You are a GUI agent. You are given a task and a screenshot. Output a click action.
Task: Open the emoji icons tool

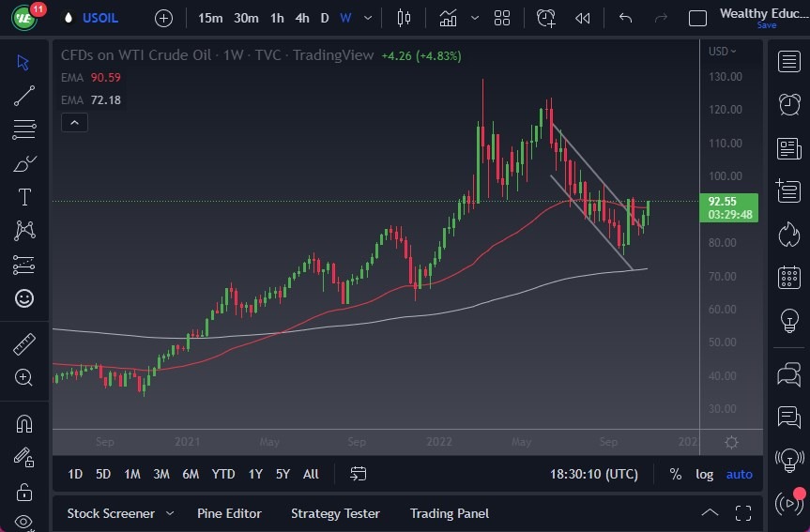[24, 298]
